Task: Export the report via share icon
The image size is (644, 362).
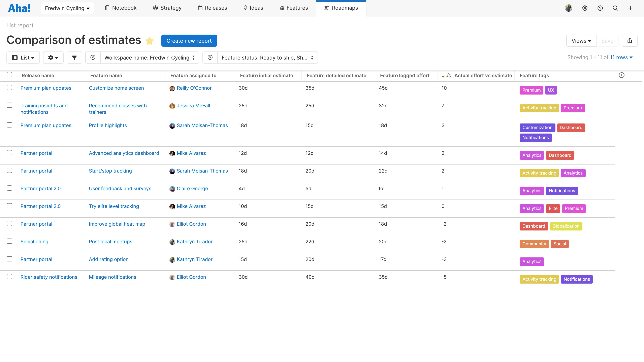Action: [630, 40]
